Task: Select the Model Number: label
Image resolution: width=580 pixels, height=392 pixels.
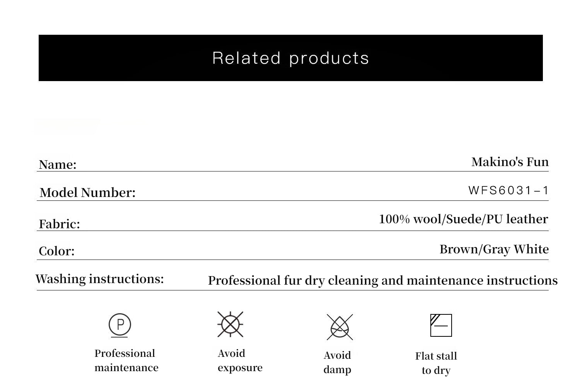Action: click(x=88, y=192)
